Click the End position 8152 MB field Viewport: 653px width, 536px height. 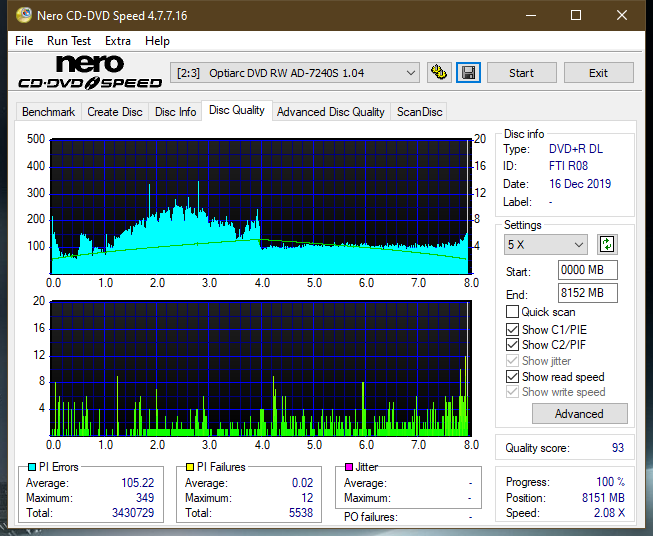pyautogui.click(x=588, y=293)
